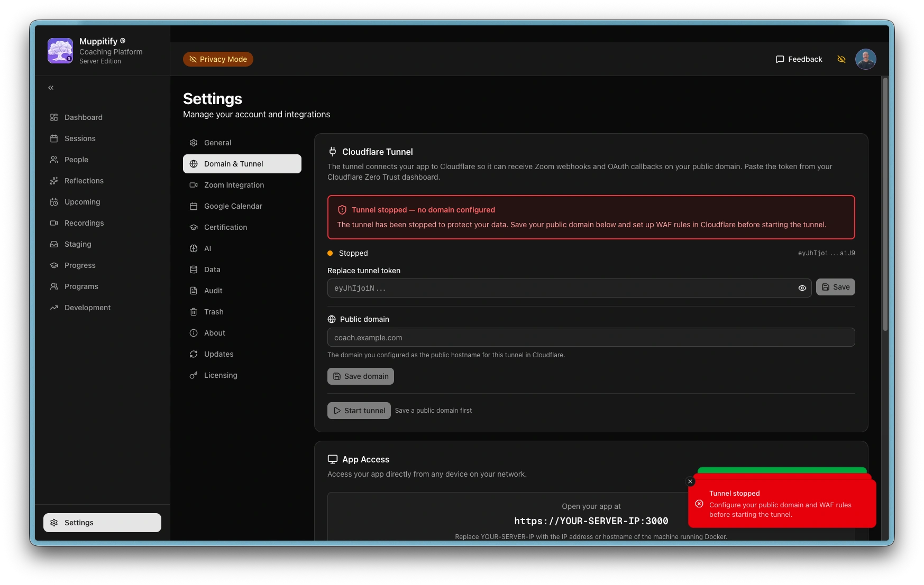Screen dimensions: 924x585
Task: Reveal tunnel token with eye icon
Action: (802, 288)
